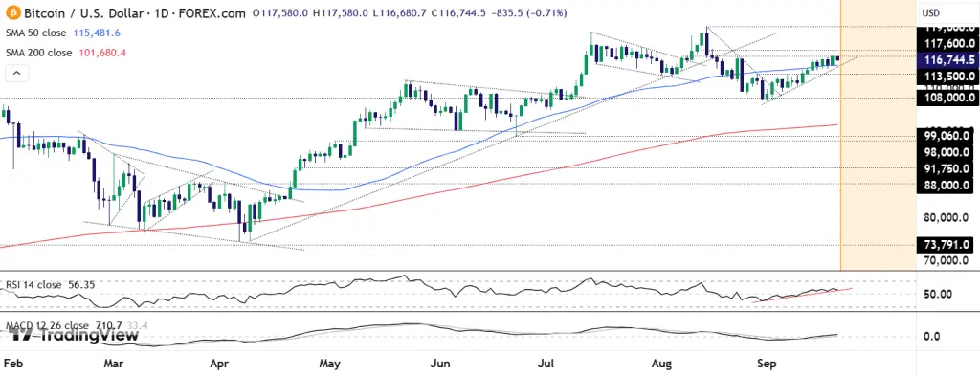Open the USD currency selector
This screenshot has width=980, height=376.
coord(930,12)
